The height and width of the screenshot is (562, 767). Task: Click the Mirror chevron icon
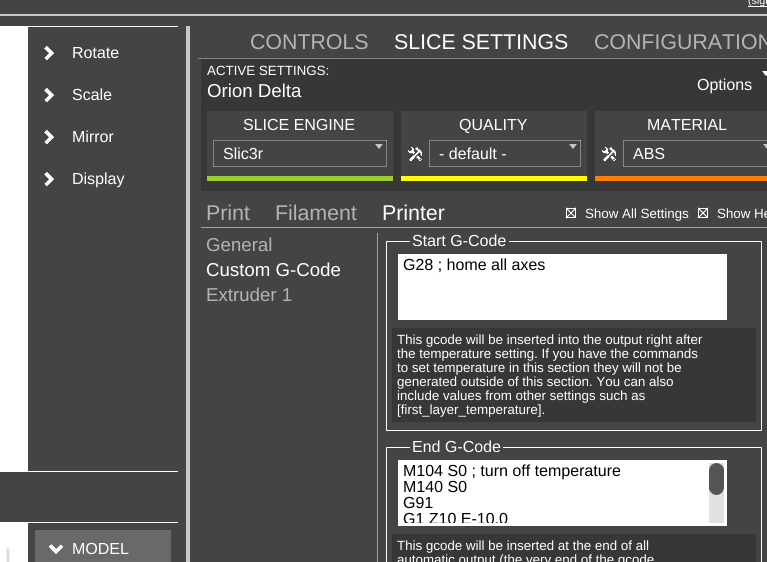pyautogui.click(x=49, y=137)
